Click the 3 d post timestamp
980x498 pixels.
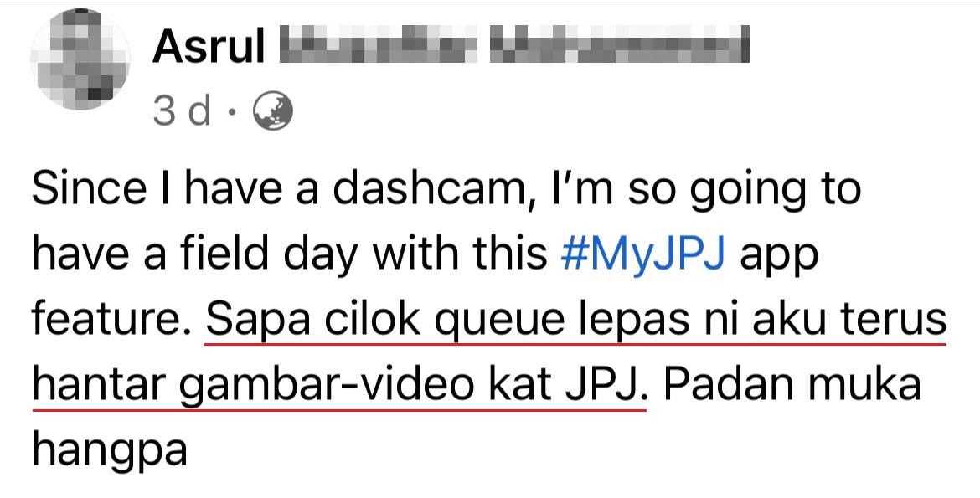pos(182,111)
